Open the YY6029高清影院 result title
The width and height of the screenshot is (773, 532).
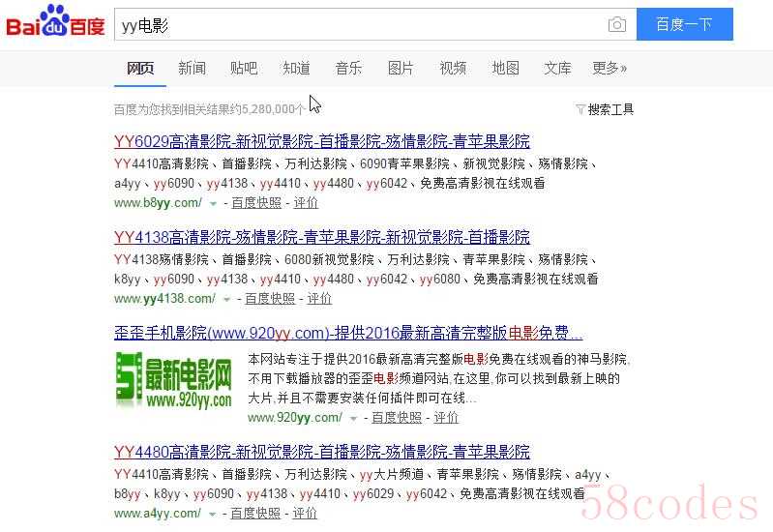[x=322, y=141]
